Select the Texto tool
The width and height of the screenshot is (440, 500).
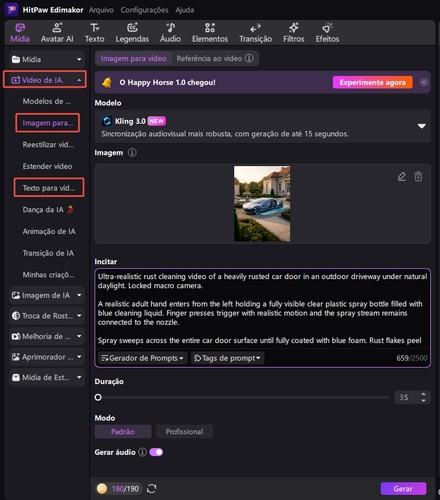point(95,33)
